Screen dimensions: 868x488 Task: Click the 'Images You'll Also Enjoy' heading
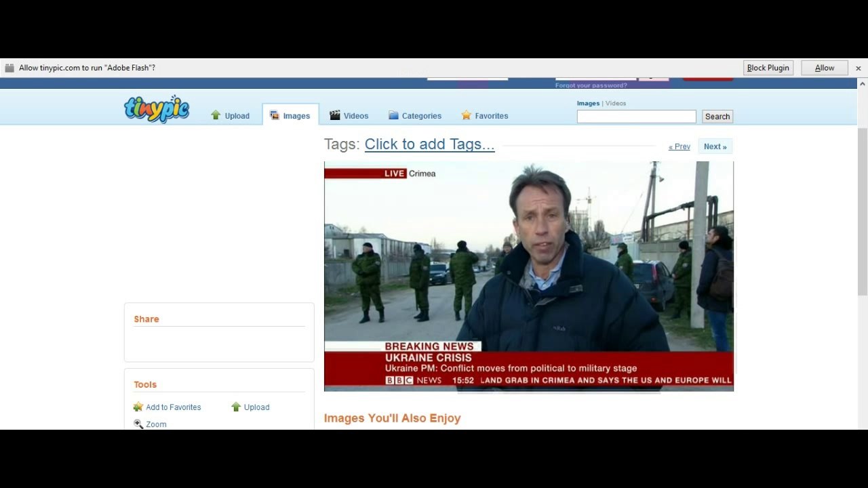pos(392,418)
